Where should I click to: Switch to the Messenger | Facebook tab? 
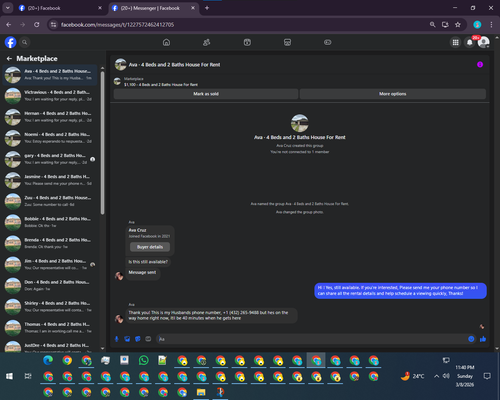pos(153,8)
